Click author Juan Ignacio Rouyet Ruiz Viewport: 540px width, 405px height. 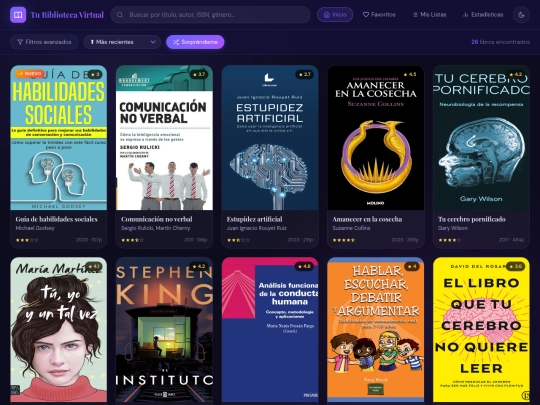tap(257, 228)
